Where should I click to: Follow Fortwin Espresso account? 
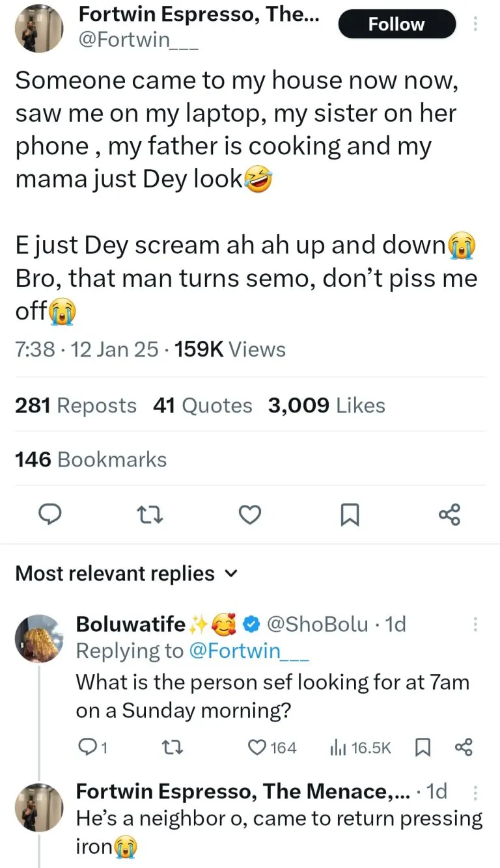click(x=396, y=25)
